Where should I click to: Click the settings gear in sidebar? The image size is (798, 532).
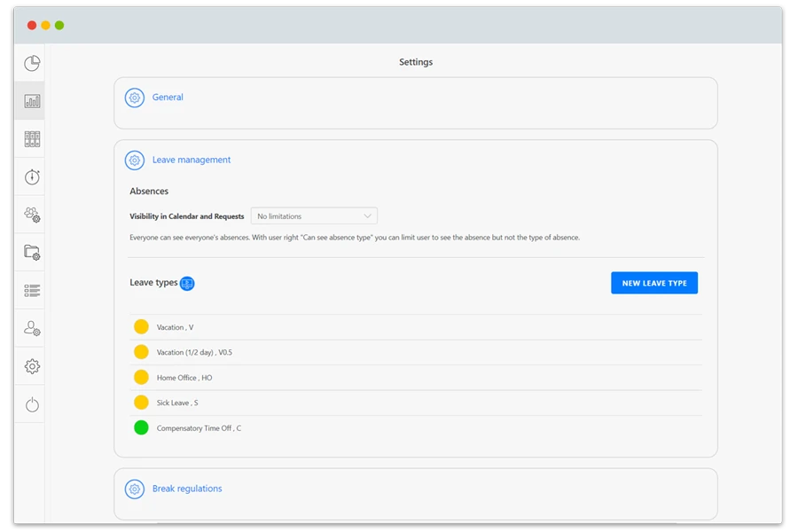coord(32,366)
